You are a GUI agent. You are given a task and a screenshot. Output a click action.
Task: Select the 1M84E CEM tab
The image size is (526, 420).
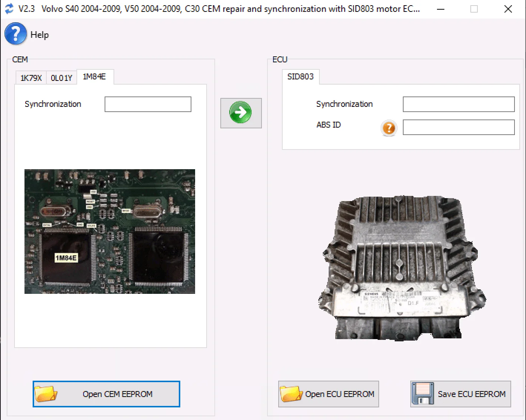tap(95, 77)
